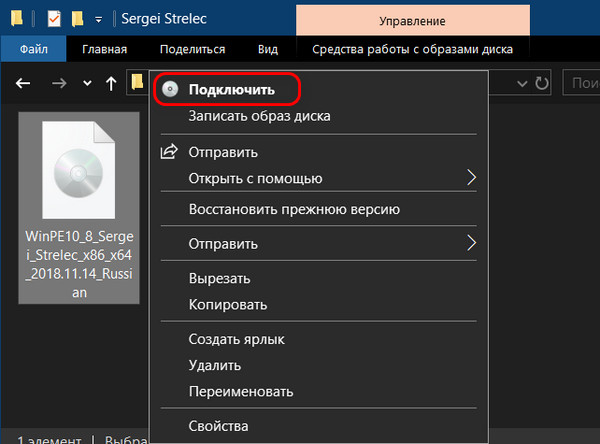Image resolution: width=600 pixels, height=444 pixels.
Task: Choose Создать ярлык
Action: 319,339
